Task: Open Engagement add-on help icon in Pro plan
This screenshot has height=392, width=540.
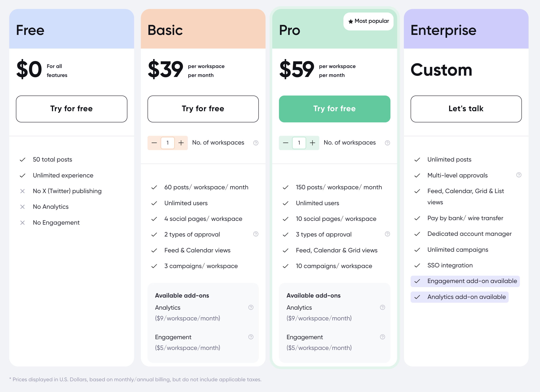Action: [x=383, y=337]
